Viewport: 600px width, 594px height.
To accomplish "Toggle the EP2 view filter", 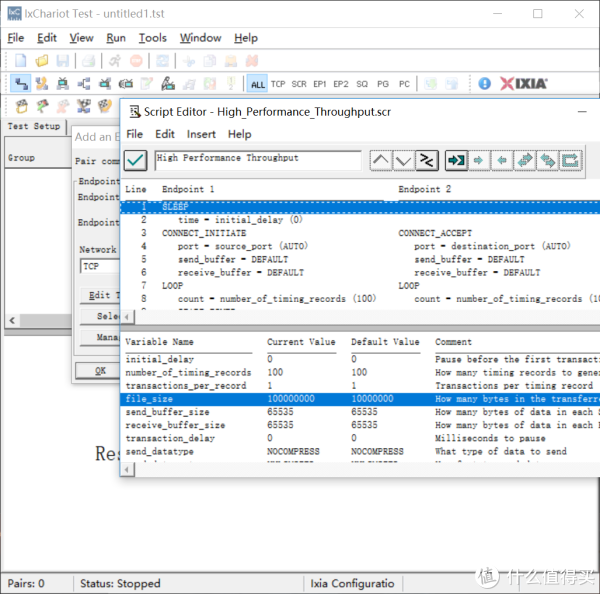I will [x=341, y=84].
